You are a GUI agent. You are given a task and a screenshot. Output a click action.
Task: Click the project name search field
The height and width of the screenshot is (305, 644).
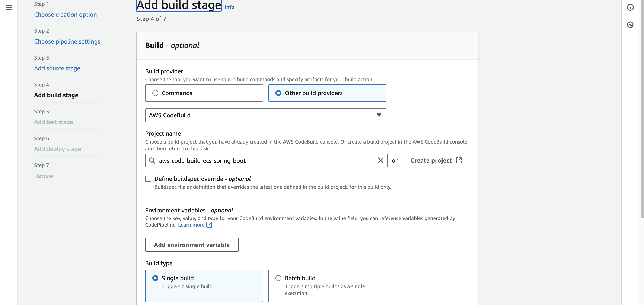265,160
